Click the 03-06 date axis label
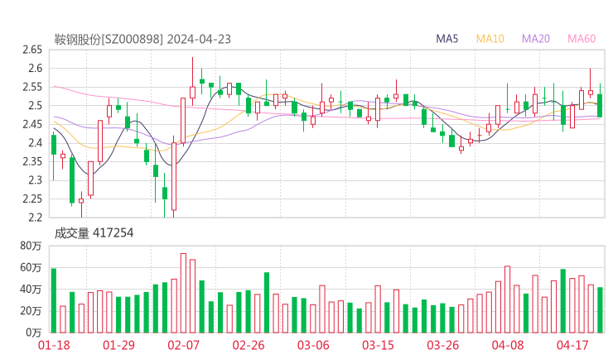The height and width of the screenshot is (364, 613). click(x=313, y=345)
